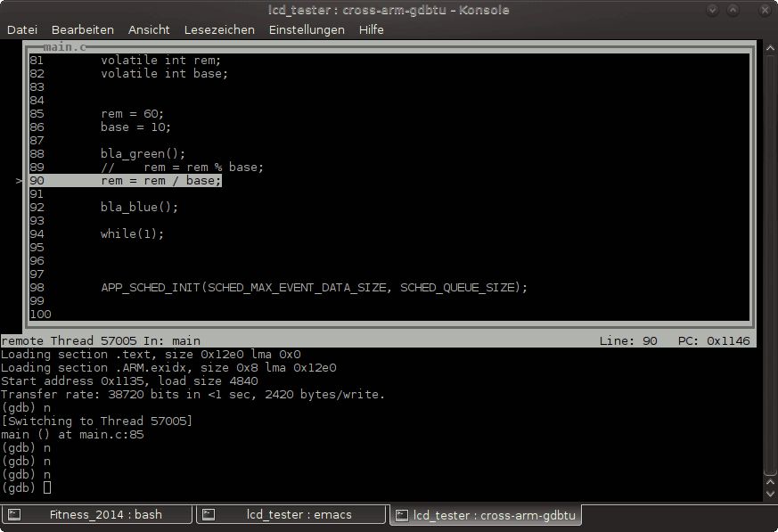Click the scrollbar down arrow at the bottom
Viewport: 778px width, 532px height.
(x=770, y=494)
